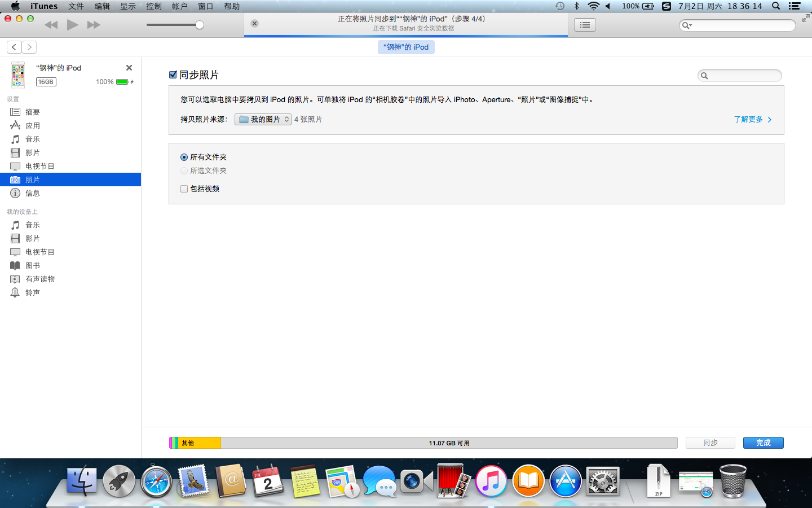This screenshot has height=508, width=812.
Task: Open Notification Center in menu bar
Action: click(x=795, y=6)
